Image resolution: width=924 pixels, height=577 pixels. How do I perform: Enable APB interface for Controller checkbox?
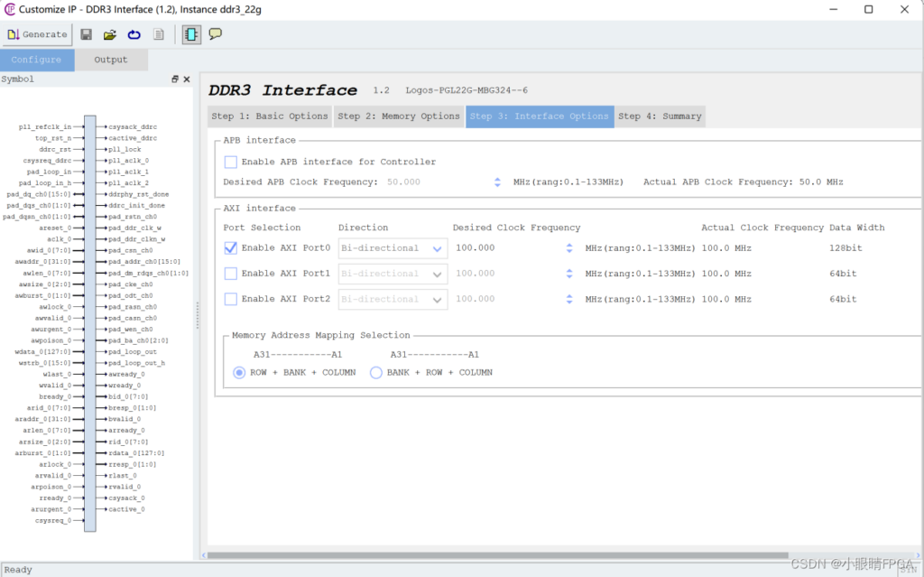[x=231, y=163]
